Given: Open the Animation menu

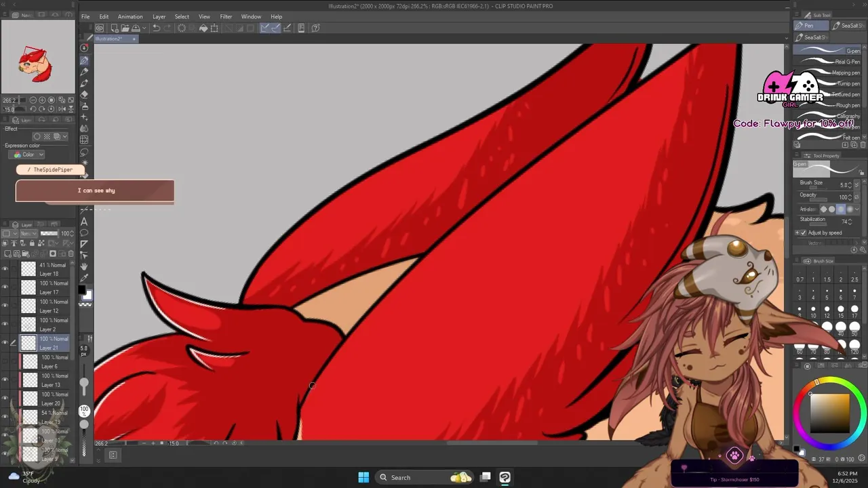Looking at the screenshot, I should pos(130,16).
